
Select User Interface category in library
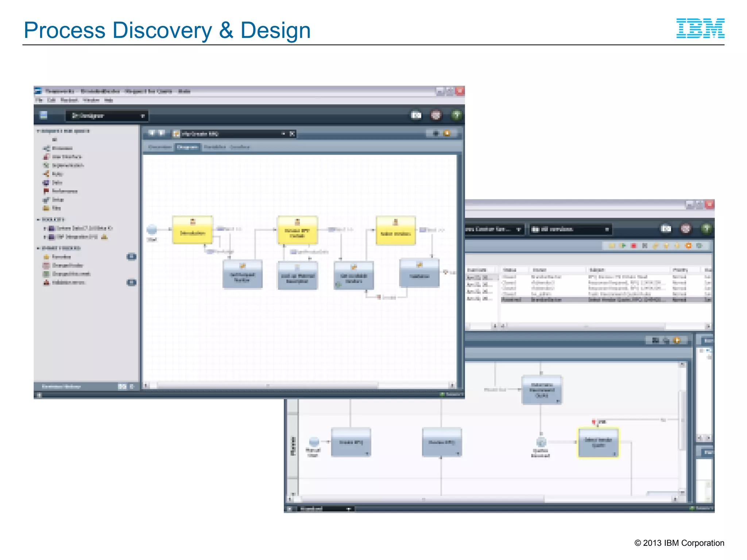point(63,157)
